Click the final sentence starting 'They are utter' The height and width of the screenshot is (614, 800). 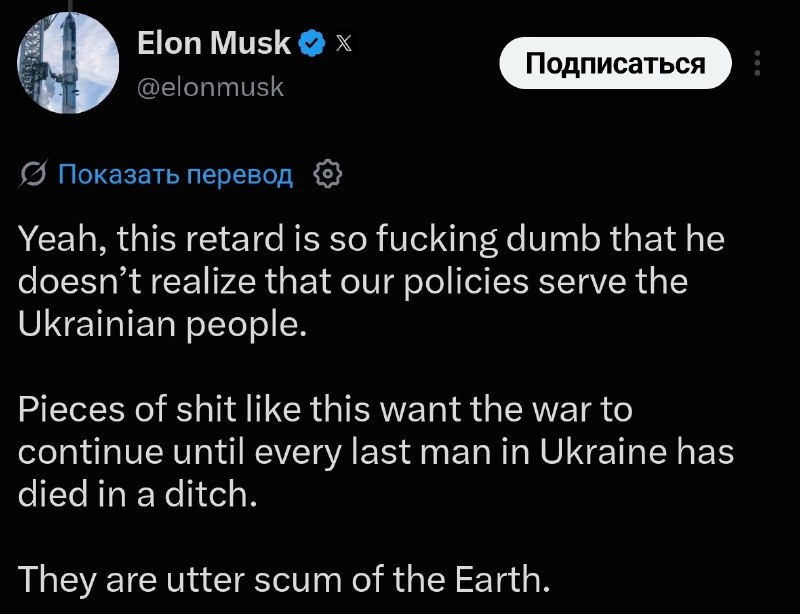pyautogui.click(x=284, y=580)
